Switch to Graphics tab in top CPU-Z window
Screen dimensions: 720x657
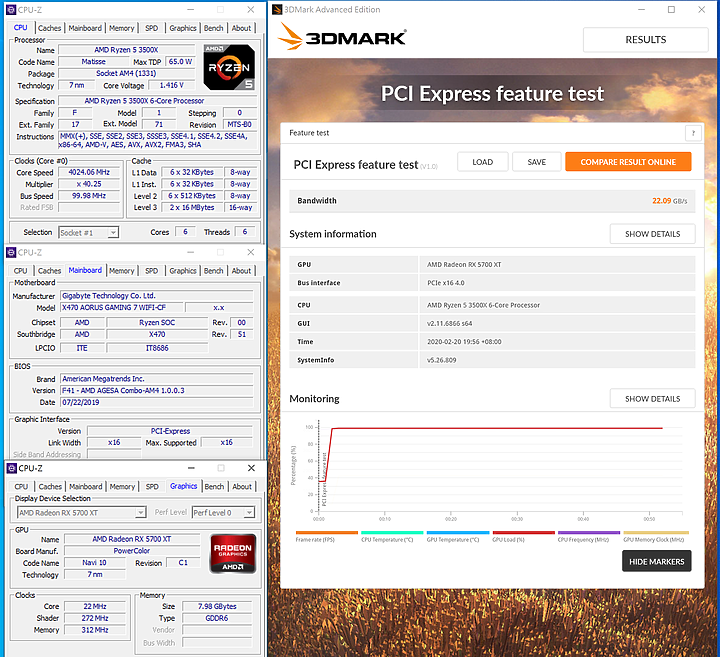click(183, 28)
